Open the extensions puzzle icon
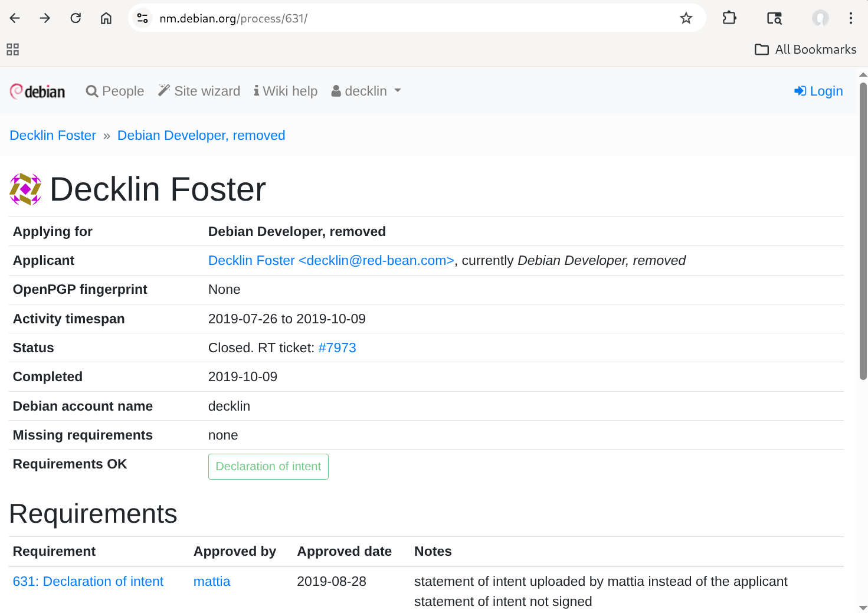Viewport: 868px width, 613px height. (x=729, y=18)
